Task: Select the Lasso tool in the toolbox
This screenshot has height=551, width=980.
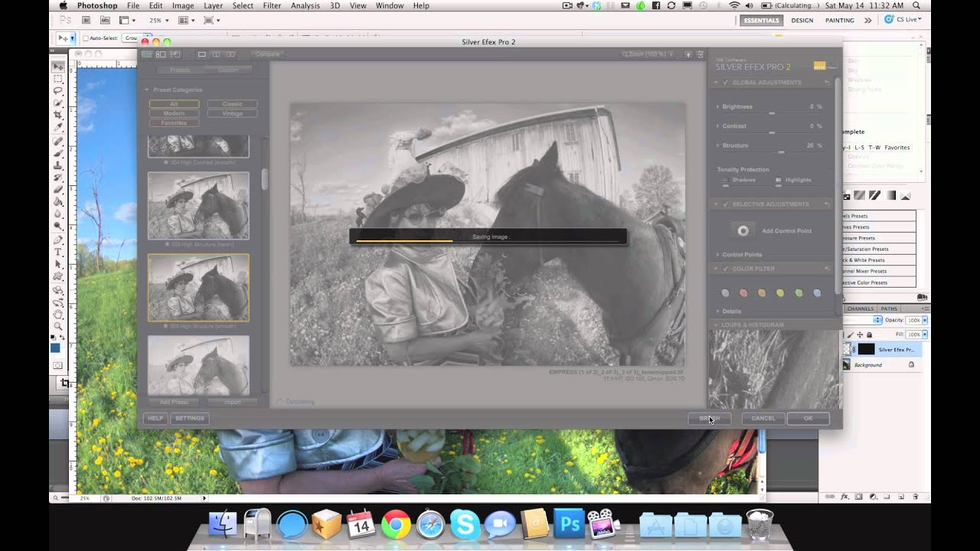Action: coord(58,90)
